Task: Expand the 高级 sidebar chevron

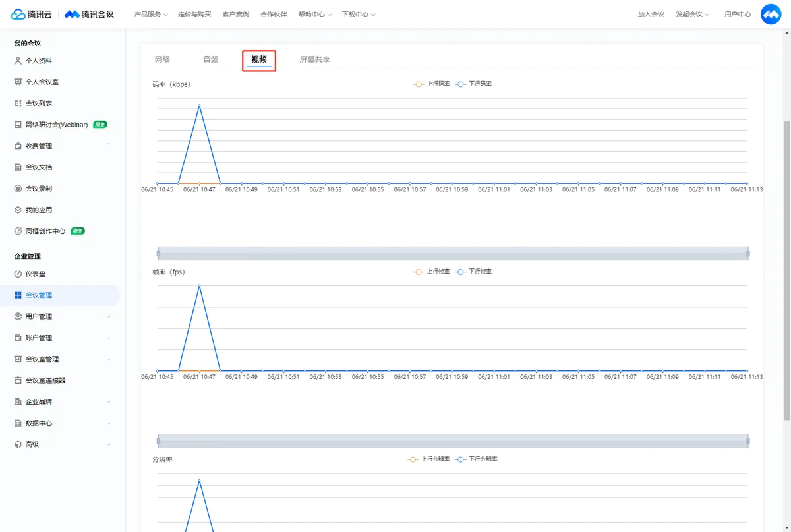Action: tap(109, 444)
